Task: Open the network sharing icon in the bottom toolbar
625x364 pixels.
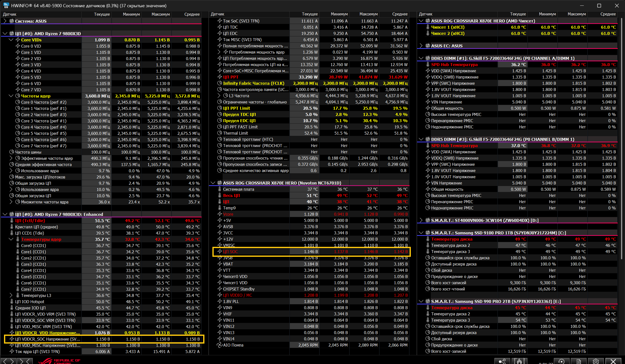Action: point(502,361)
